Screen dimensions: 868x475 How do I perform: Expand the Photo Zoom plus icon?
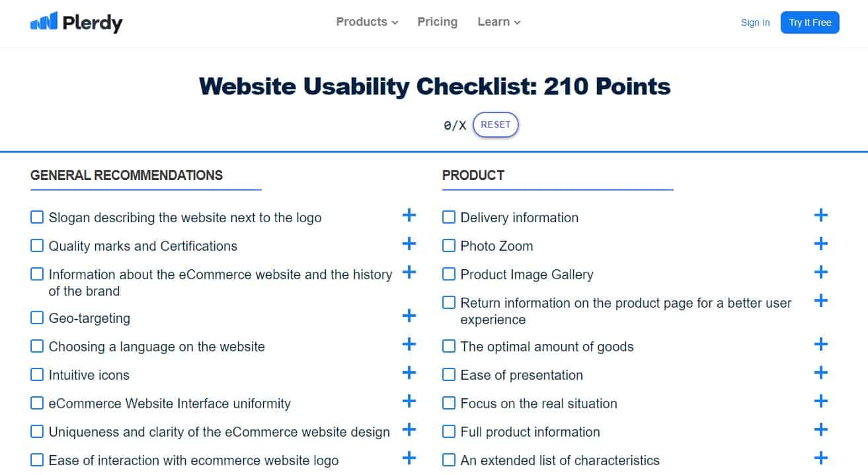(820, 243)
